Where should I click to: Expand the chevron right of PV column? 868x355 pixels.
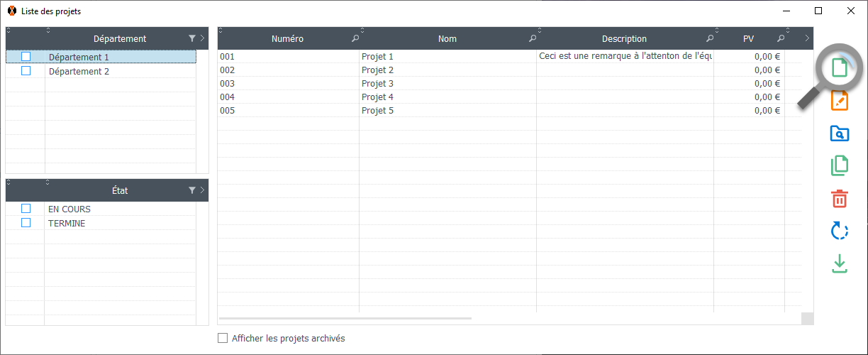click(807, 38)
